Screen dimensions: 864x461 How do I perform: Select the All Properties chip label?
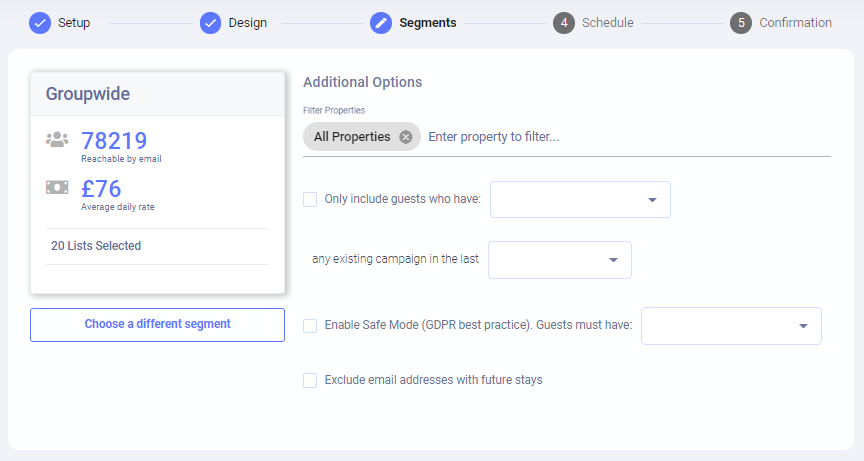(352, 137)
